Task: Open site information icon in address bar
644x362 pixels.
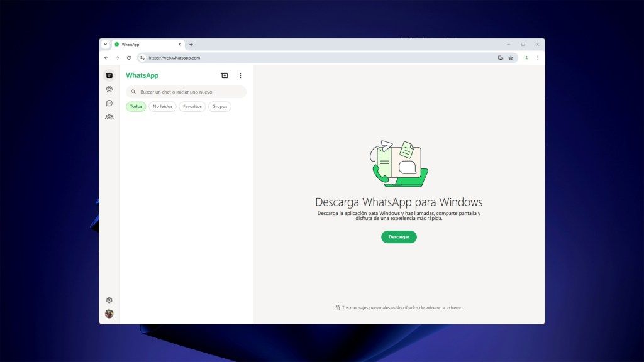Action: [x=142, y=58]
